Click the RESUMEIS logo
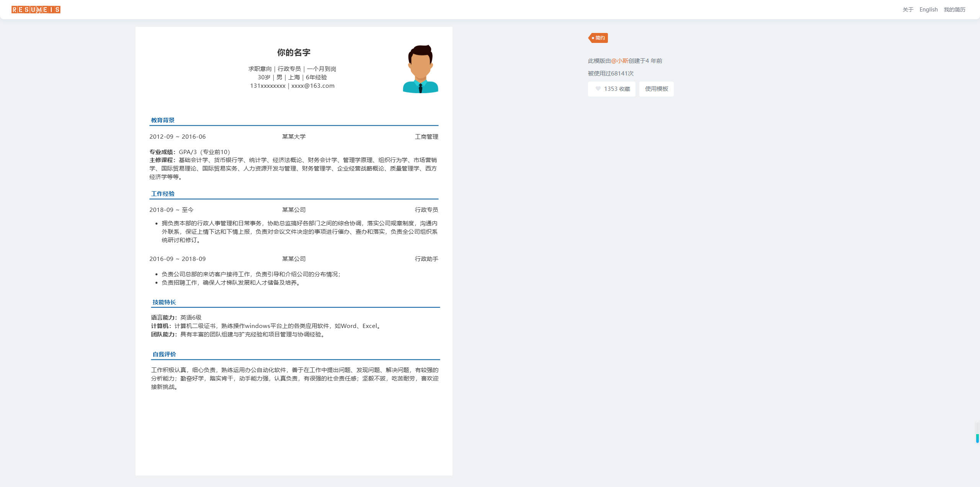 click(x=36, y=10)
